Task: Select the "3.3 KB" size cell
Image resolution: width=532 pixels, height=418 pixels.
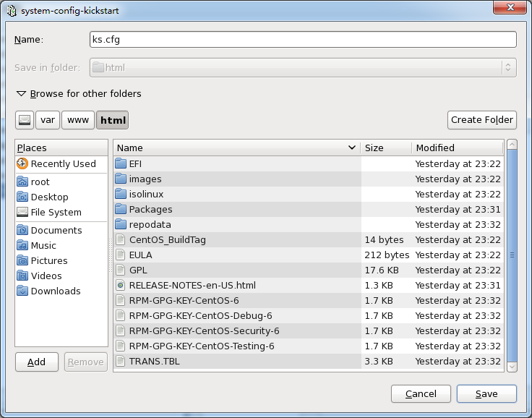Action: click(x=379, y=361)
